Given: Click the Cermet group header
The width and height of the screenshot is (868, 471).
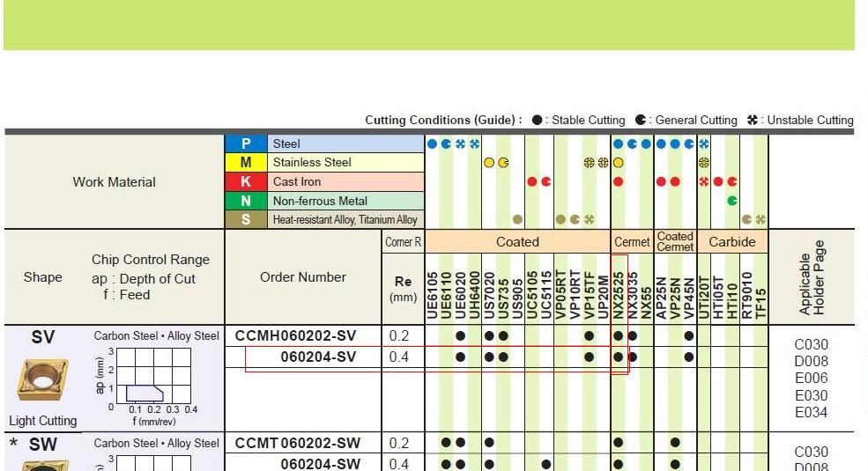Looking at the screenshot, I should 632,242.
